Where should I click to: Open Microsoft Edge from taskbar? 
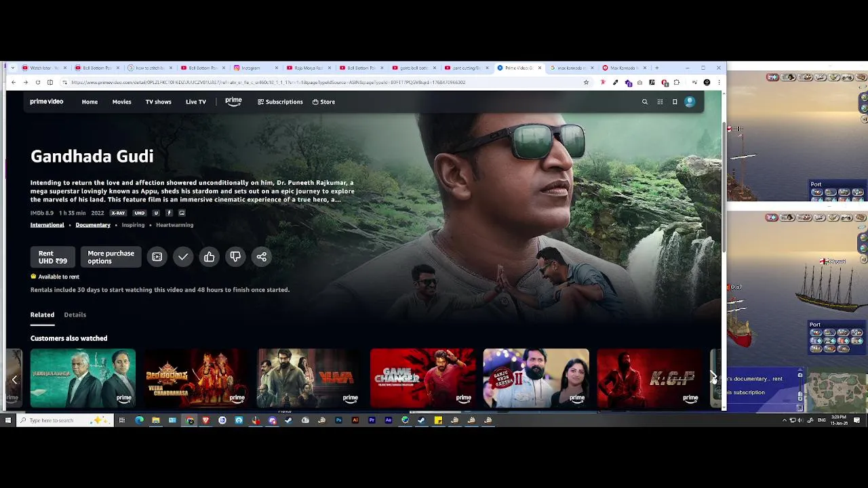click(139, 420)
